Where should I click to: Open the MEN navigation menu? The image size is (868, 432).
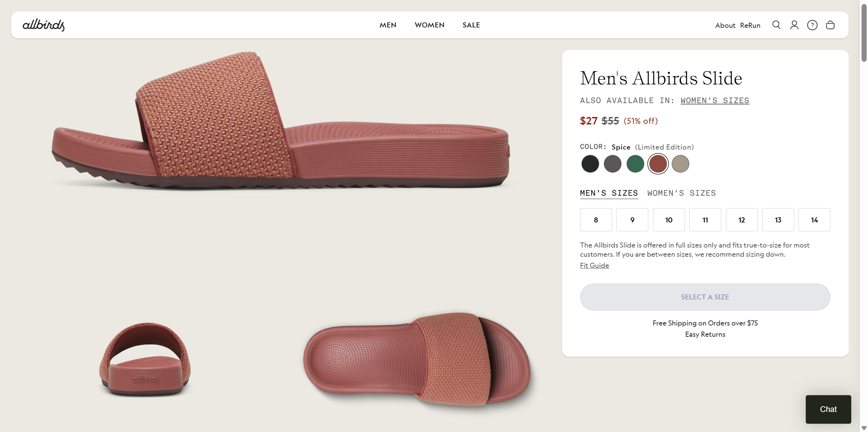(x=388, y=25)
